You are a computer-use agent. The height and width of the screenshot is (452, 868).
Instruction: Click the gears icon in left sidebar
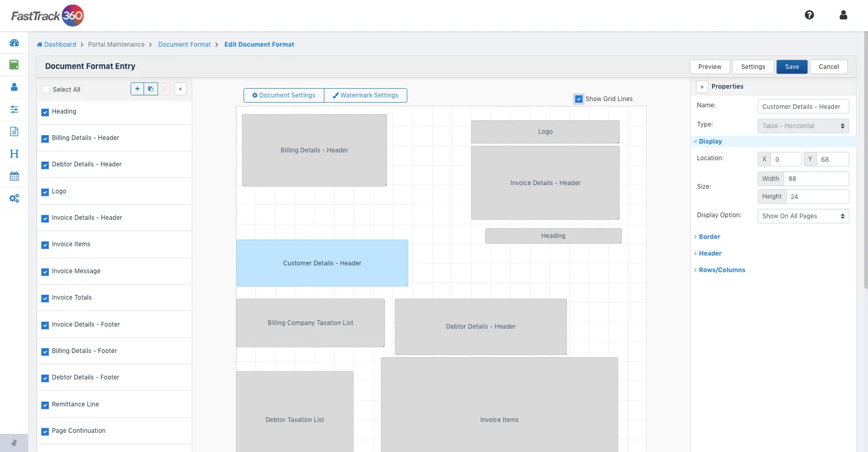(14, 199)
